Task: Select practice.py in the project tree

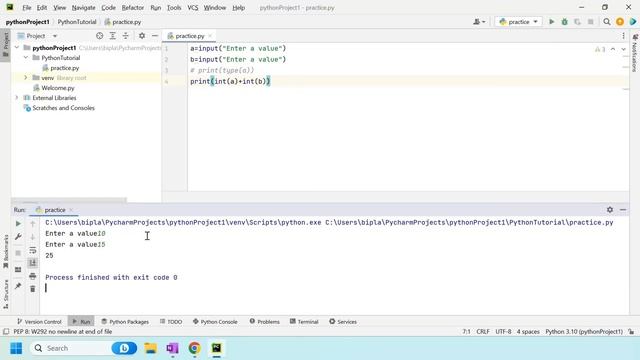Action: click(64, 68)
